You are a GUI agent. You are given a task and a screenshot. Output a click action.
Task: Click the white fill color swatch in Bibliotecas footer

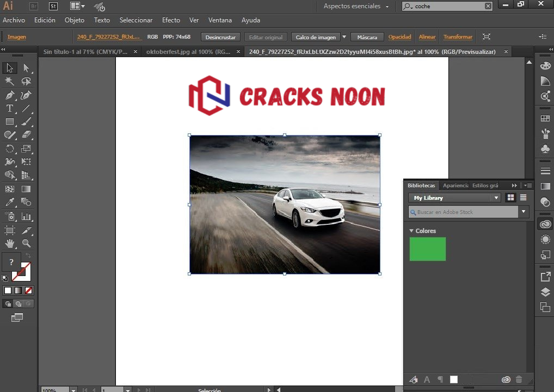pos(454,379)
